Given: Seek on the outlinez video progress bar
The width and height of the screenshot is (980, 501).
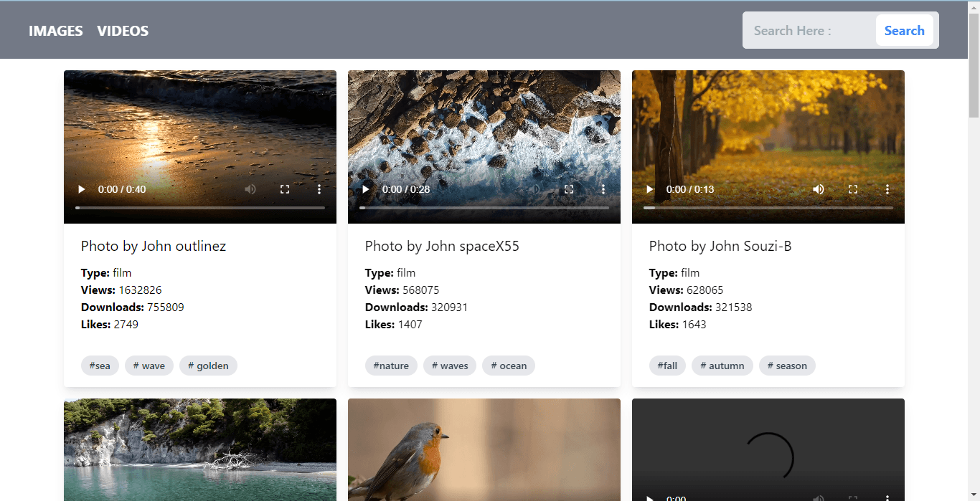Looking at the screenshot, I should [200, 208].
